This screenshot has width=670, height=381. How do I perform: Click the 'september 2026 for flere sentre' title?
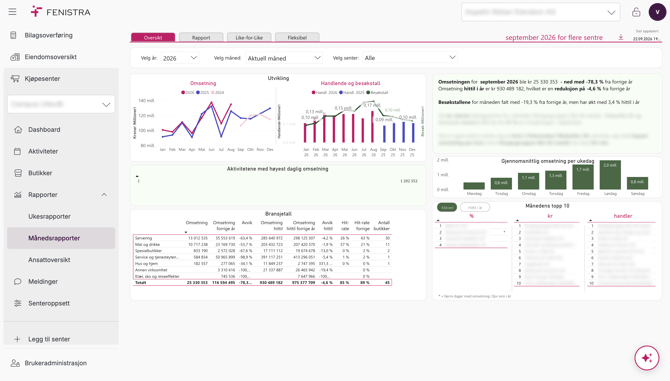(554, 38)
